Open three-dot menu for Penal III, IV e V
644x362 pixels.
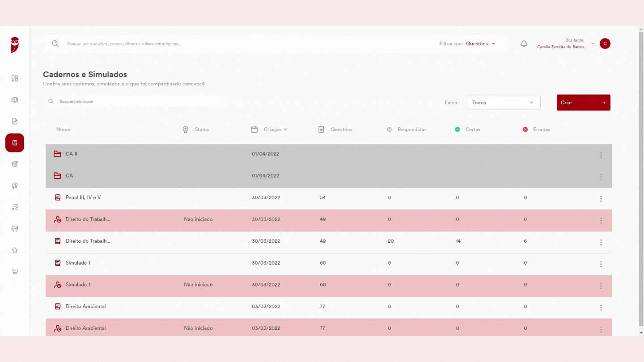click(601, 199)
